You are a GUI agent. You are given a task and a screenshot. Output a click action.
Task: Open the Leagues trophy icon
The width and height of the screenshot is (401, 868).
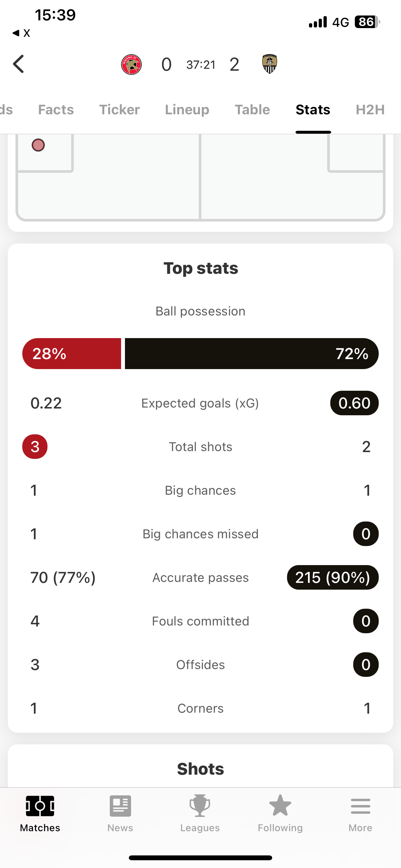200,806
